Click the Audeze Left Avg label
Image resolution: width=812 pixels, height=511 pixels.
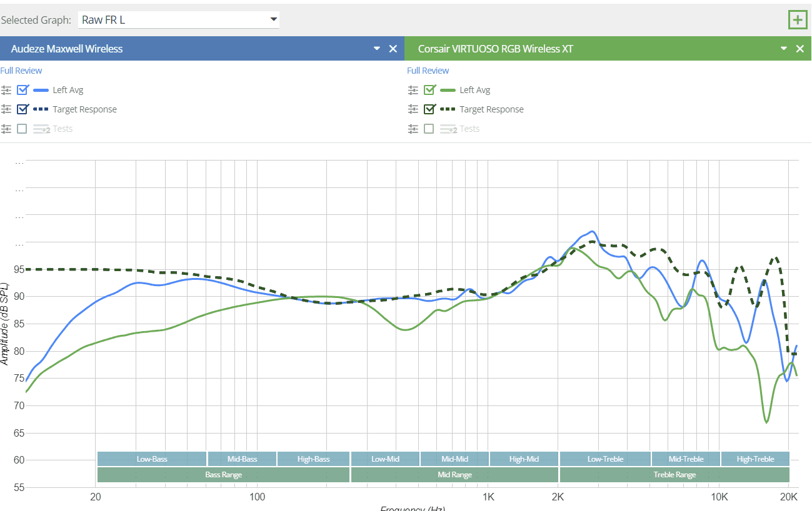coord(68,90)
